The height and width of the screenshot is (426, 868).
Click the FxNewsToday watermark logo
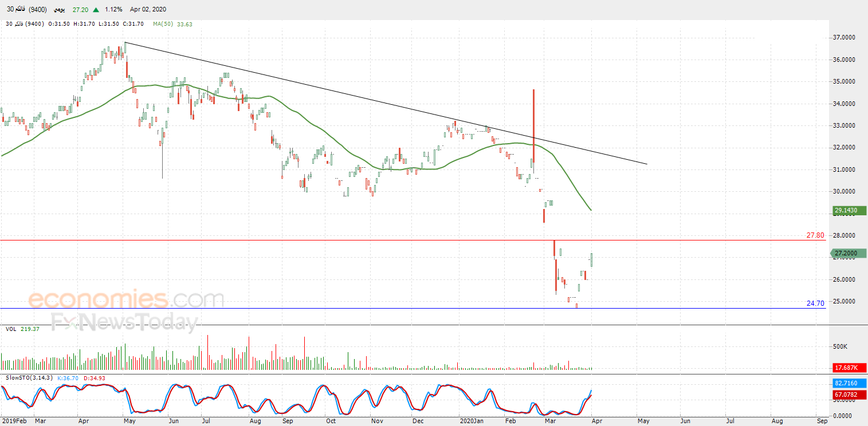(x=125, y=322)
